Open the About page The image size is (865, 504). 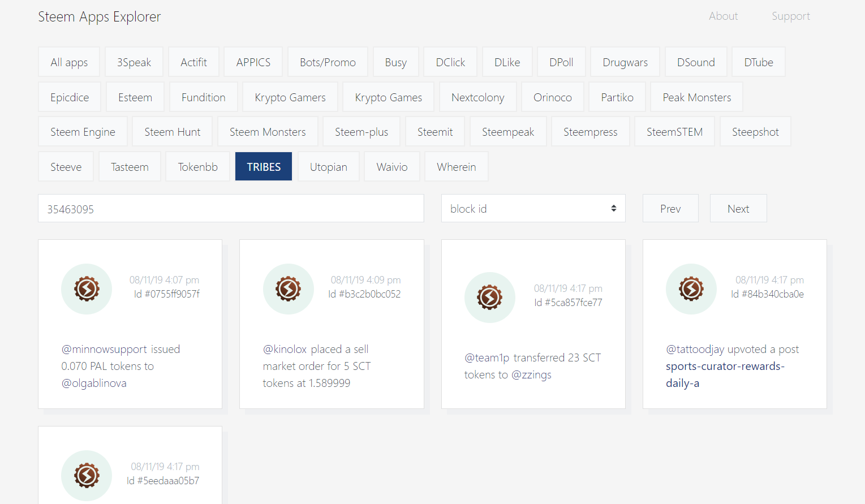(723, 16)
